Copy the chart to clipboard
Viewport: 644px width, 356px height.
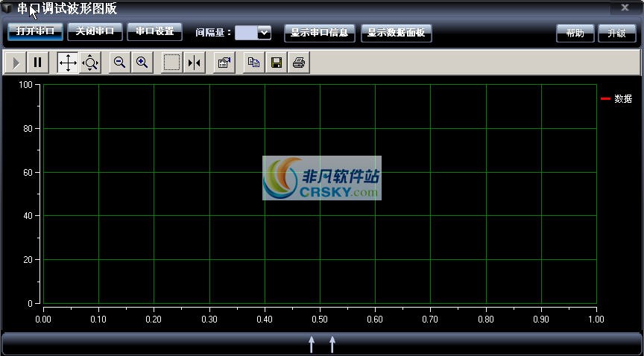(254, 63)
